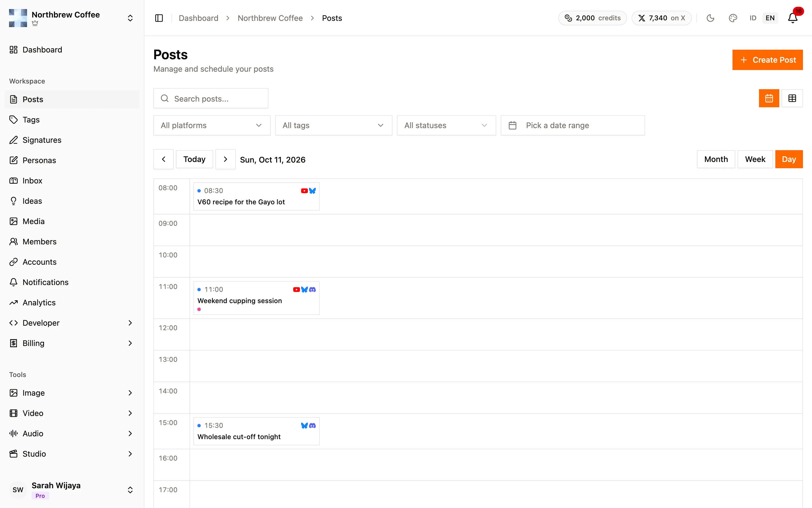Click the Bluesky icon on the 15:30 post
Viewport: 812px width, 508px height.
[304, 426]
